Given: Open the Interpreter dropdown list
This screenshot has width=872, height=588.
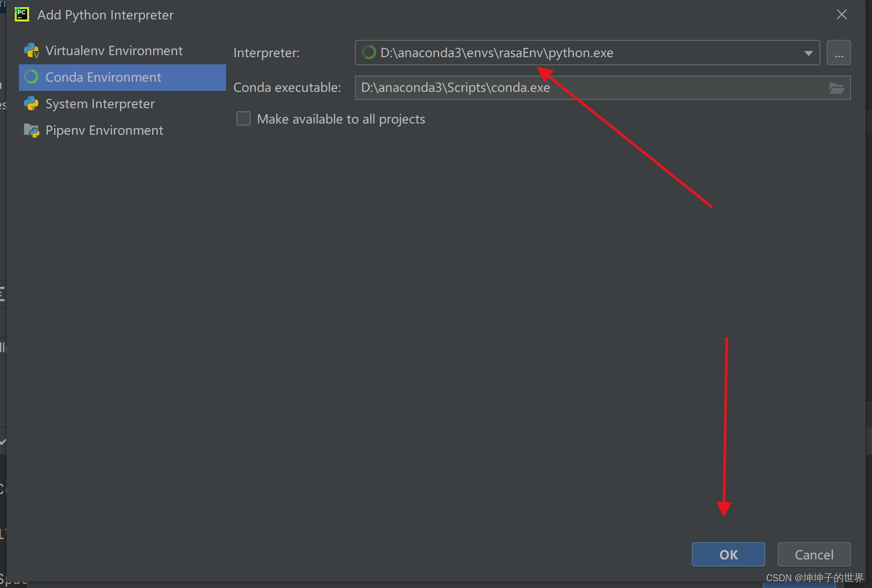Looking at the screenshot, I should (x=808, y=53).
